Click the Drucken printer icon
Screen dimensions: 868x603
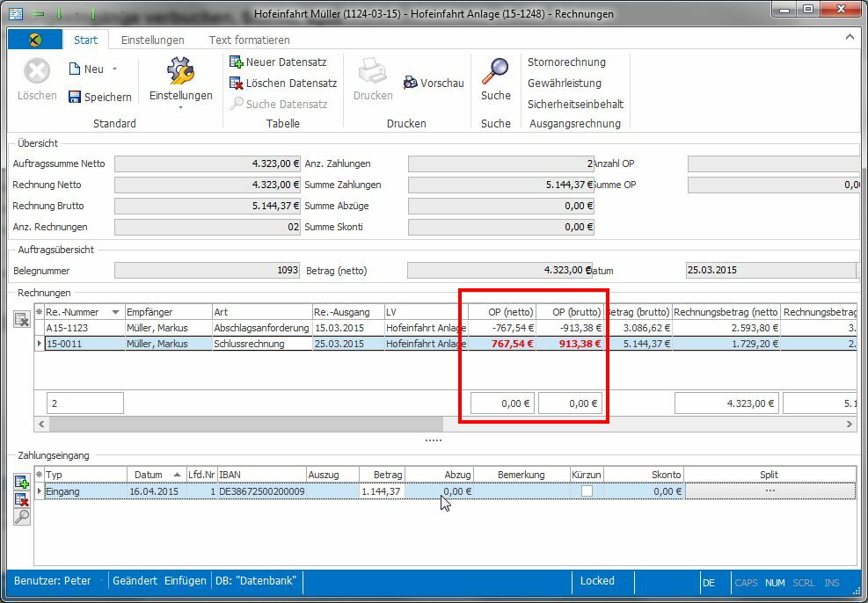tap(373, 71)
